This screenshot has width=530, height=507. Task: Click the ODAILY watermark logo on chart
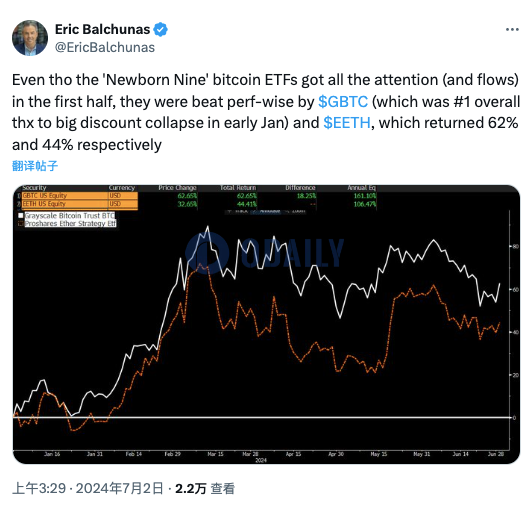pyautogui.click(x=264, y=252)
